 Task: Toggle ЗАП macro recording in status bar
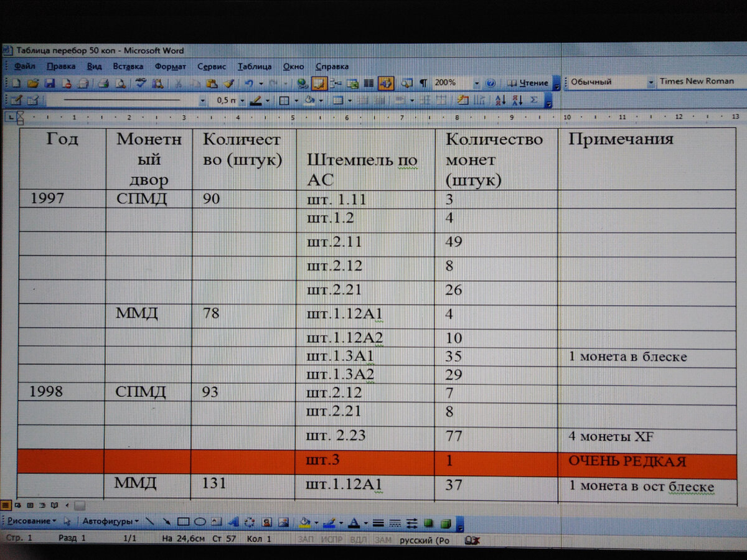[306, 539]
